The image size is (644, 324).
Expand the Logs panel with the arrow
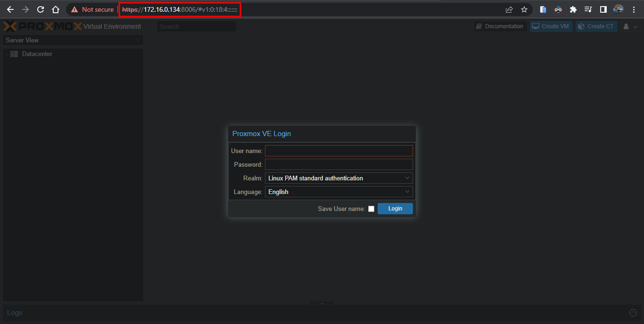633,313
